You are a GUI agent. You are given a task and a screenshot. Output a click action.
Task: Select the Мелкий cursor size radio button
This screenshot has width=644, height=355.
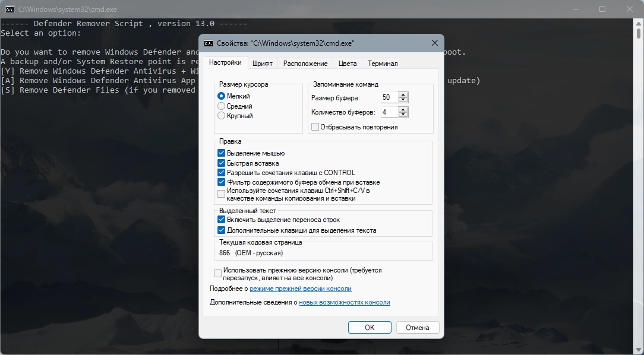(x=221, y=96)
